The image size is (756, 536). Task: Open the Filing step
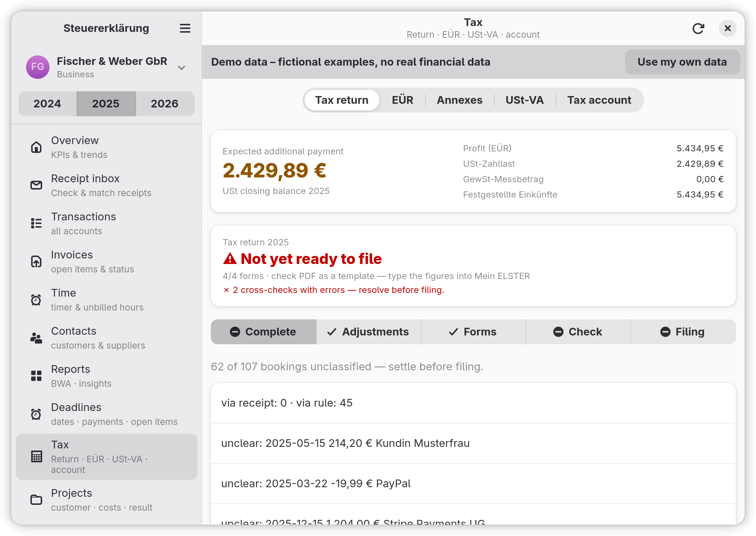pos(683,332)
